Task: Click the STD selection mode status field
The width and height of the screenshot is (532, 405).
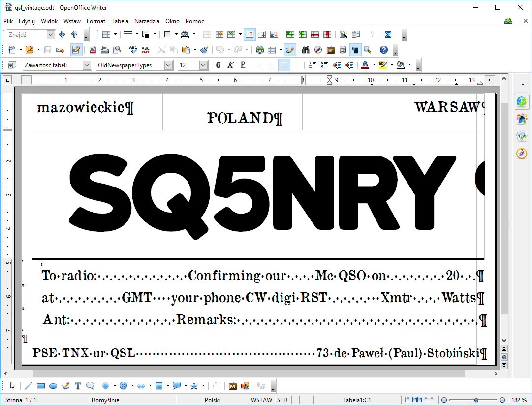Action: (282, 400)
